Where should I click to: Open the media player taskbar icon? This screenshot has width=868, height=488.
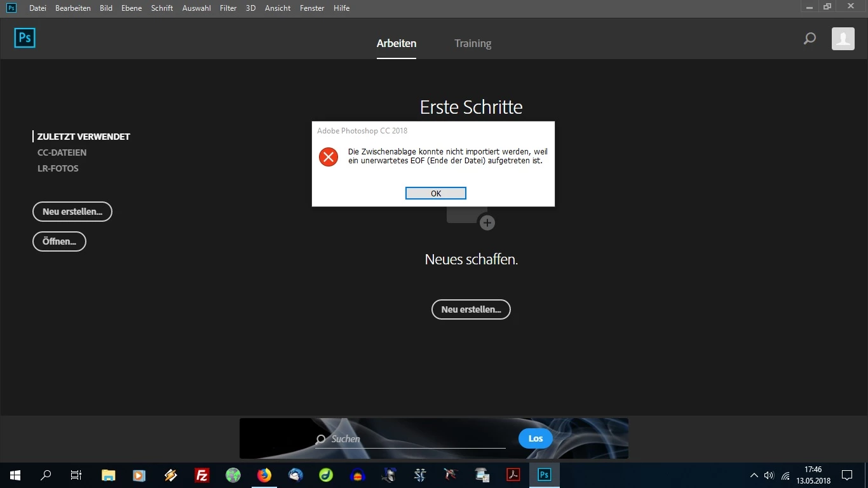click(x=139, y=475)
